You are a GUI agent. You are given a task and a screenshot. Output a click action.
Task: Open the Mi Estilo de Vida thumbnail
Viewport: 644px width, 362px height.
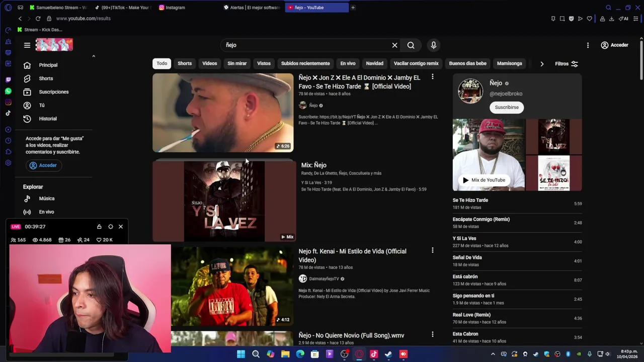point(231,286)
